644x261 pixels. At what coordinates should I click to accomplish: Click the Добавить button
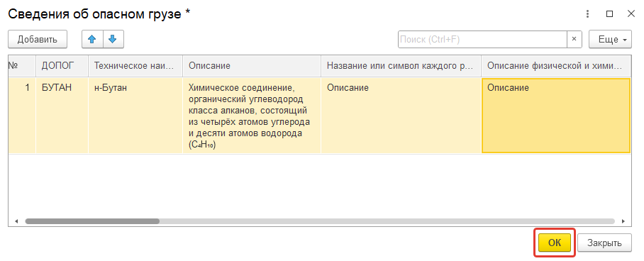coord(38,40)
